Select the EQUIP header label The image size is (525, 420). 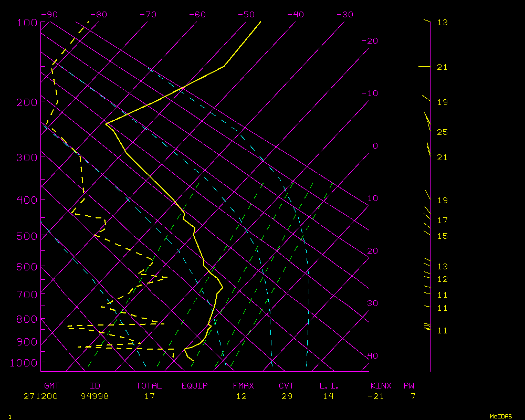click(x=195, y=386)
